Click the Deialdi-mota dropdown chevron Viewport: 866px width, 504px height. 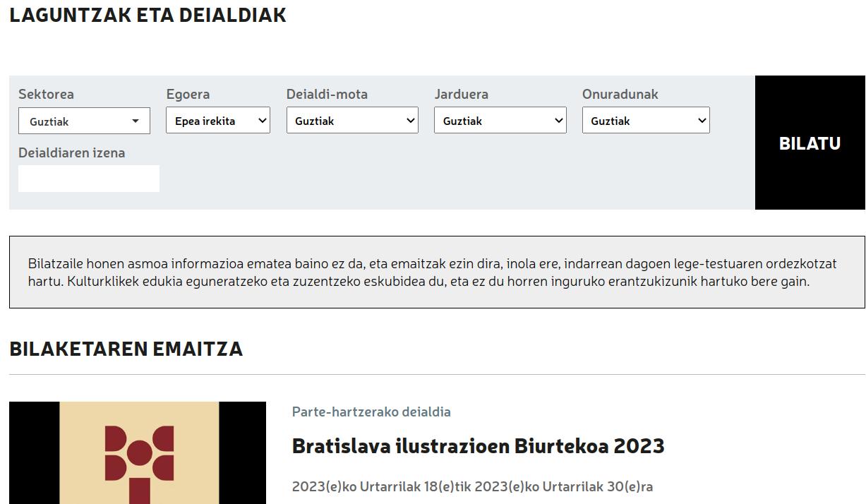coord(410,121)
